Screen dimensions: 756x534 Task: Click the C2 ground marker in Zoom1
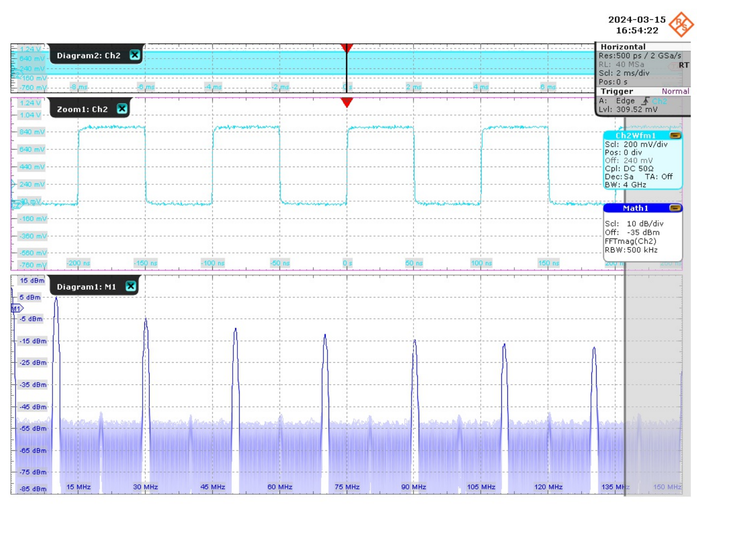(16, 205)
